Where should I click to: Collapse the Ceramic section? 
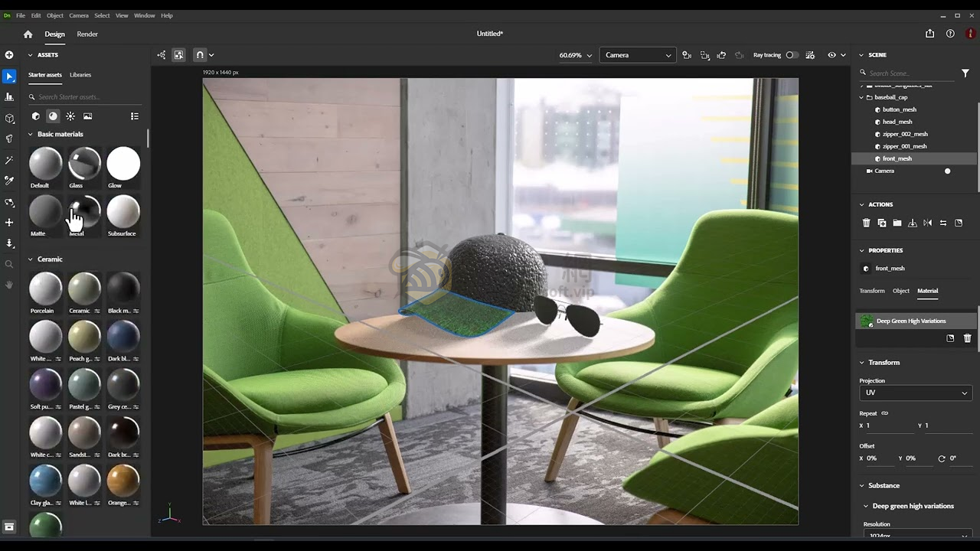(x=31, y=259)
